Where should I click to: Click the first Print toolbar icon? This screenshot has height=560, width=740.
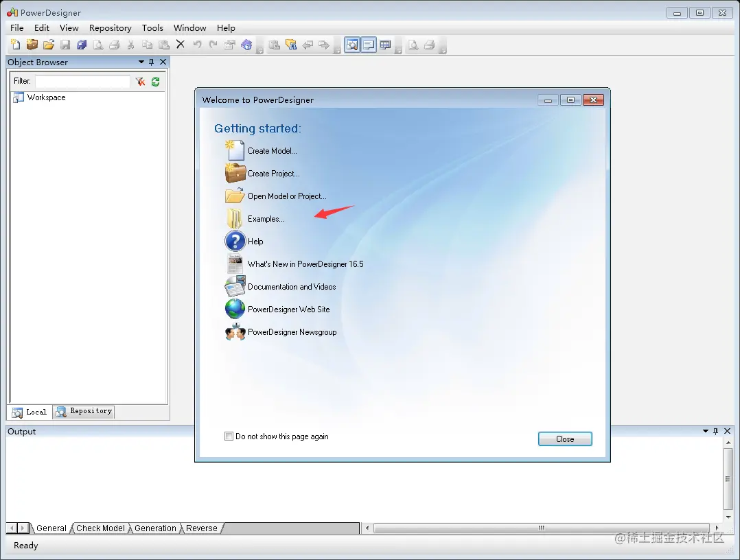114,45
